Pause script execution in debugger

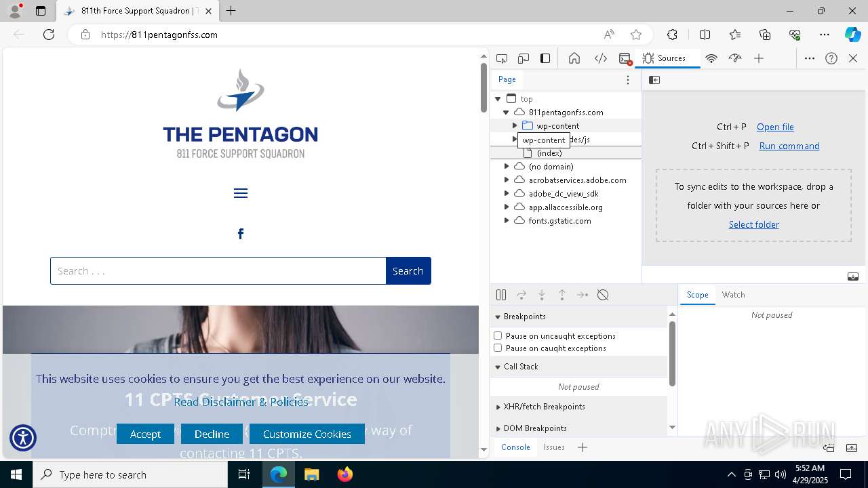tap(501, 295)
